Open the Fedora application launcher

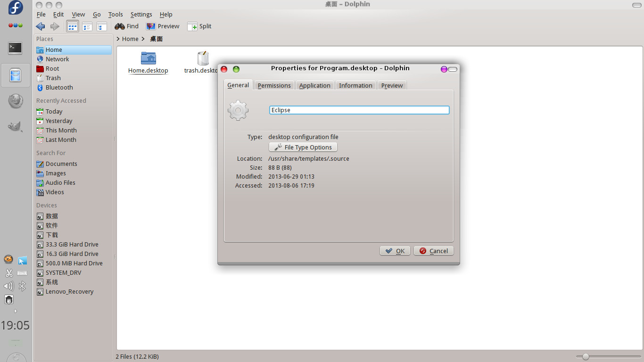point(16,8)
